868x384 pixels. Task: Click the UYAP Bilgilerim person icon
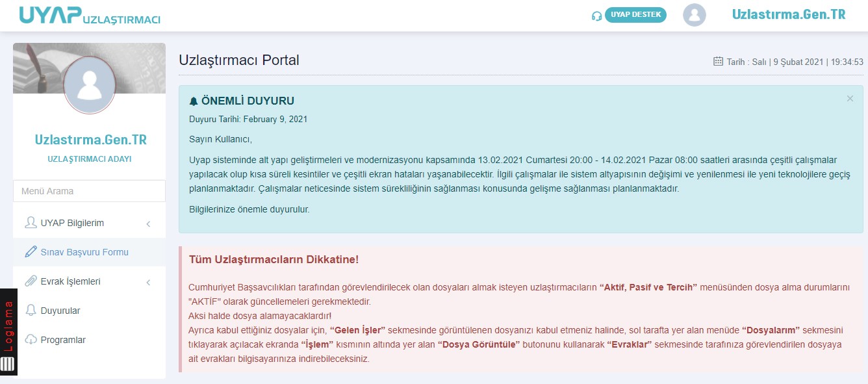[x=31, y=223]
